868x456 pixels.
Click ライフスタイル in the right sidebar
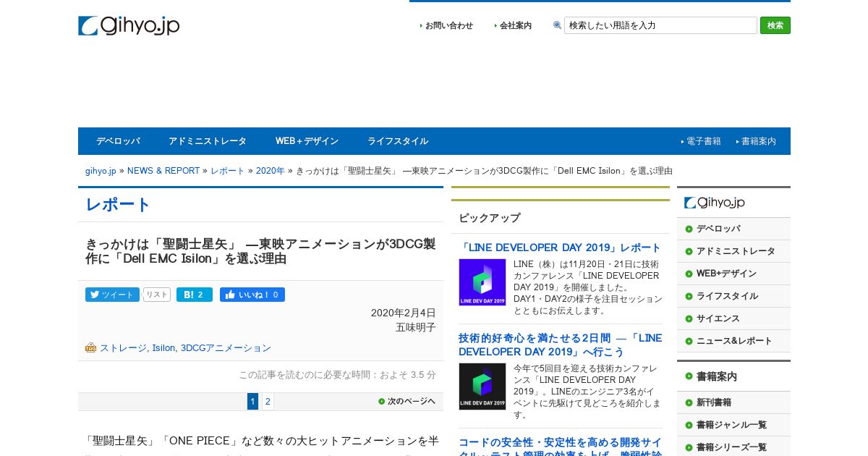pos(727,296)
